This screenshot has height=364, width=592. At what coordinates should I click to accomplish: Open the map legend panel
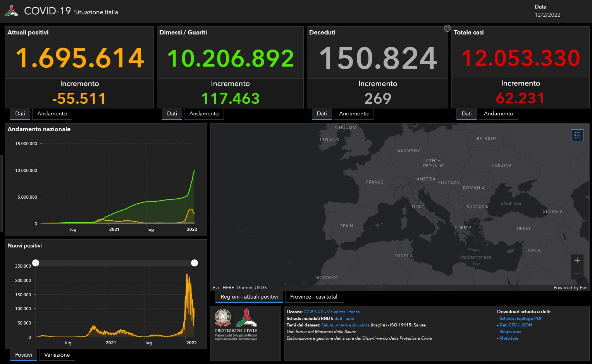[577, 135]
